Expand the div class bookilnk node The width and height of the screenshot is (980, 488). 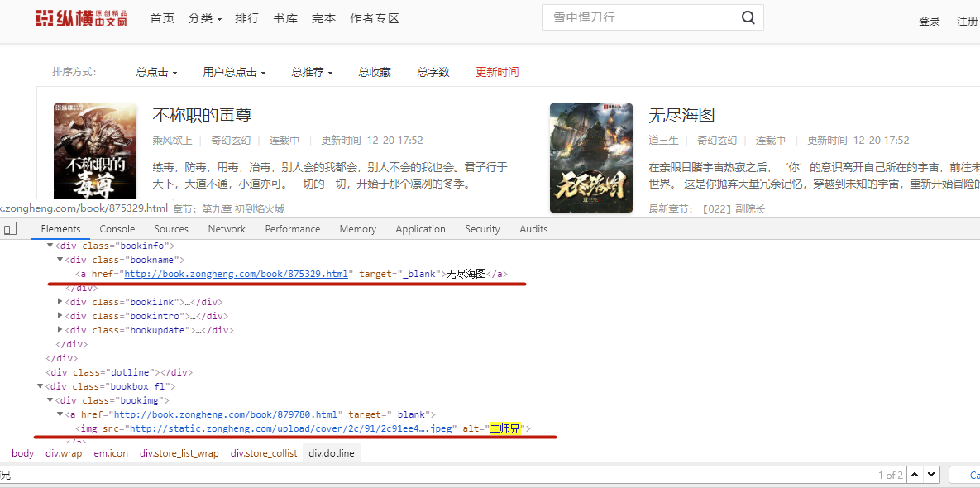[60, 302]
